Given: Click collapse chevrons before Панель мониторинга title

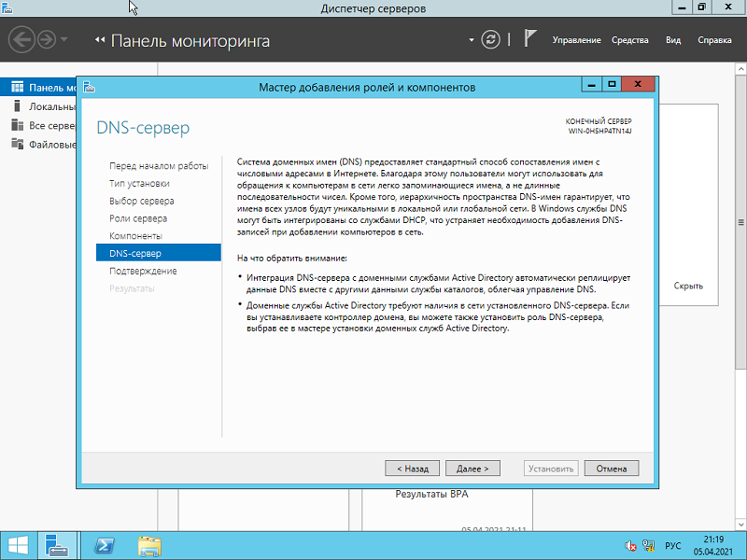Looking at the screenshot, I should [x=100, y=40].
